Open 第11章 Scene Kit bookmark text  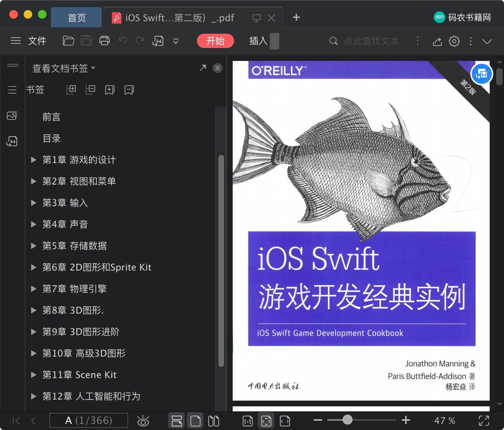[x=79, y=375]
